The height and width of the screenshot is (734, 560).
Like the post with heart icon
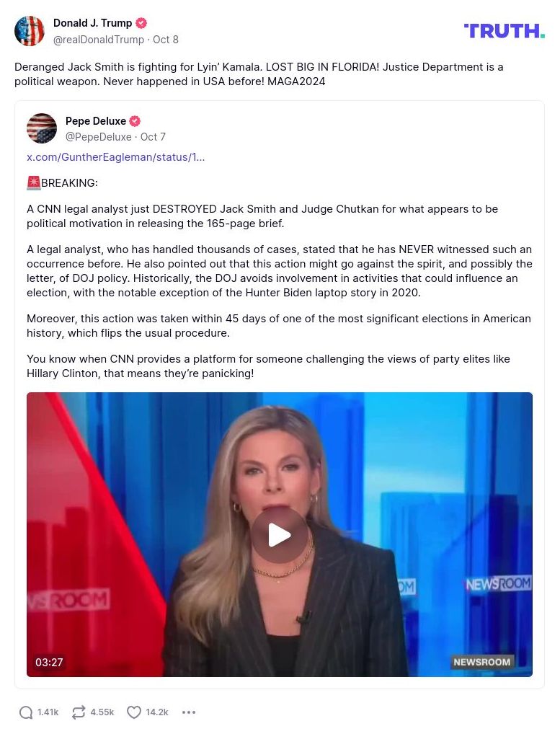pyautogui.click(x=134, y=712)
